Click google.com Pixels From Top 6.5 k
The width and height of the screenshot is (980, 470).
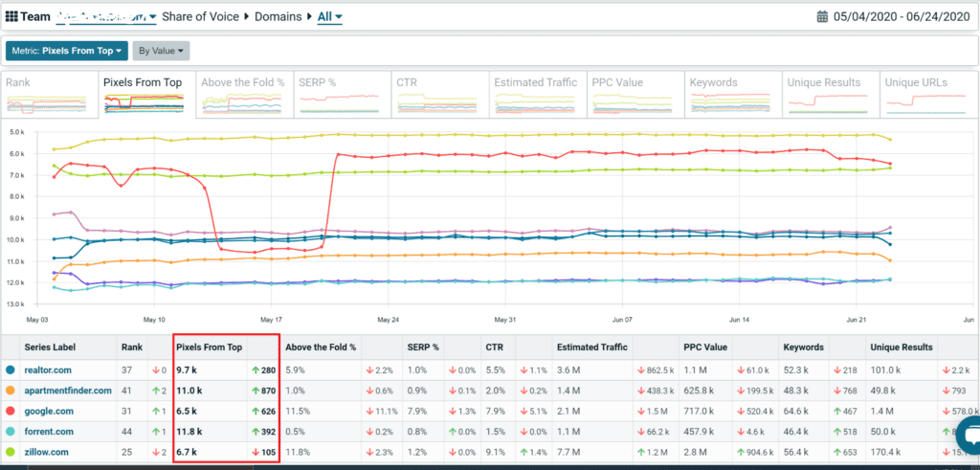[188, 412]
